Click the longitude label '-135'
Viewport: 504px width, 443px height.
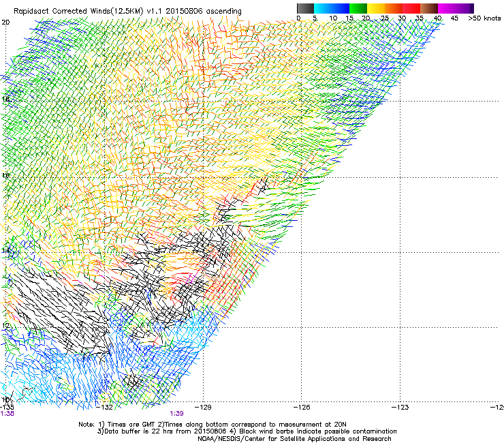pos(7,408)
